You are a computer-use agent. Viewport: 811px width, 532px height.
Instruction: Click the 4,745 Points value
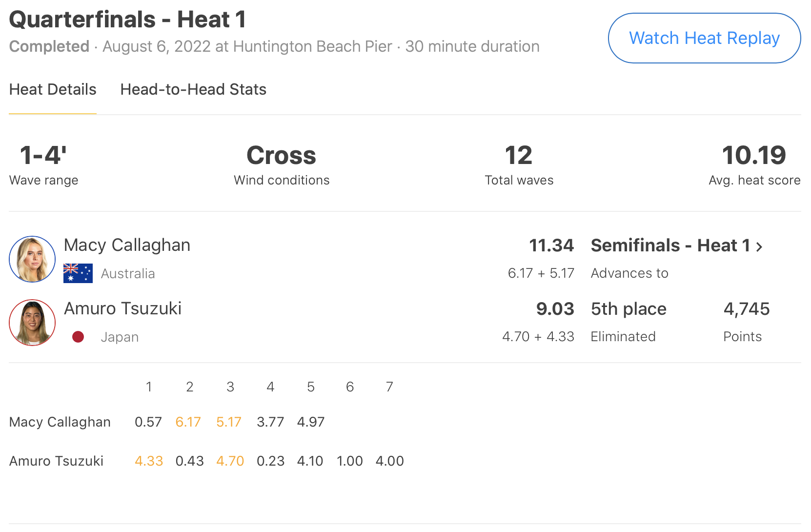point(746,309)
